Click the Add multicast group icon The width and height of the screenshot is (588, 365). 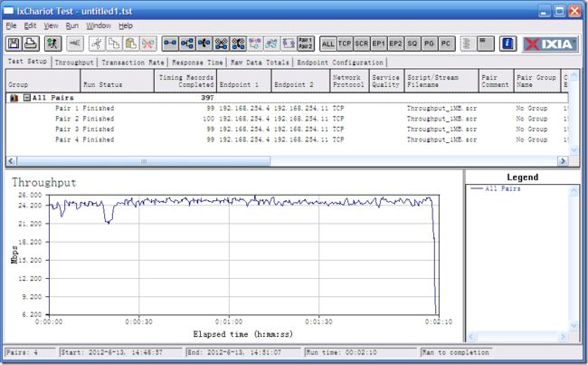tap(187, 43)
